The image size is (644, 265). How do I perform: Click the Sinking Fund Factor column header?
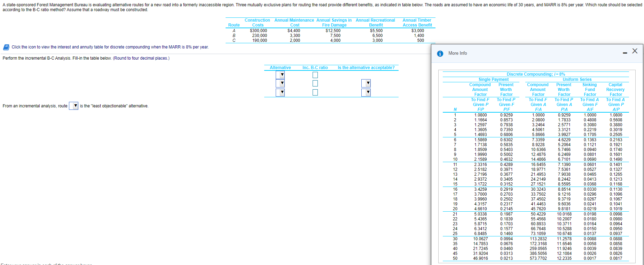click(590, 90)
